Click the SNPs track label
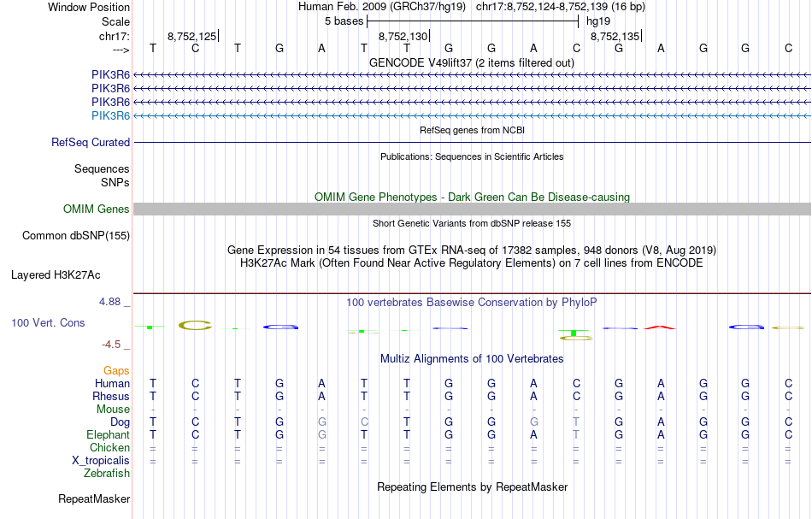The height and width of the screenshot is (519, 812). [115, 182]
